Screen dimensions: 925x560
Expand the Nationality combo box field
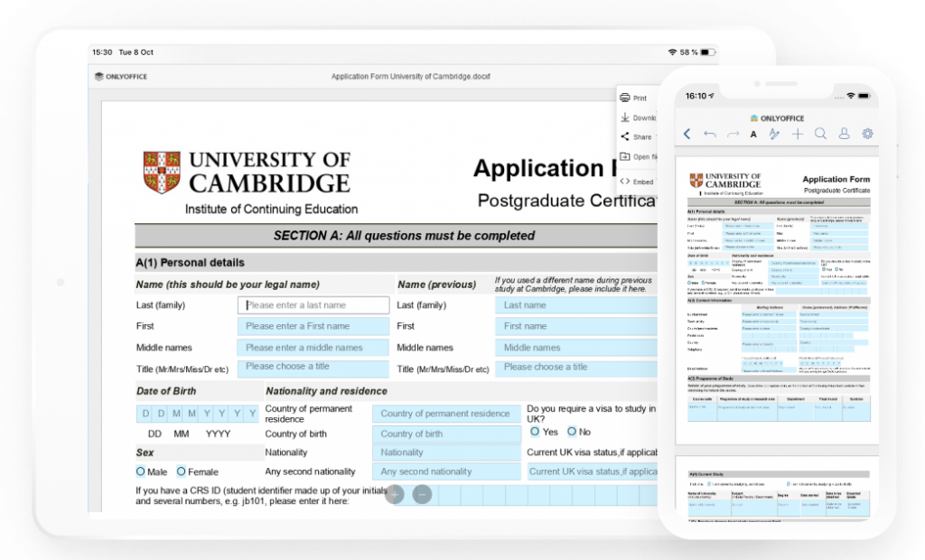tap(446, 453)
